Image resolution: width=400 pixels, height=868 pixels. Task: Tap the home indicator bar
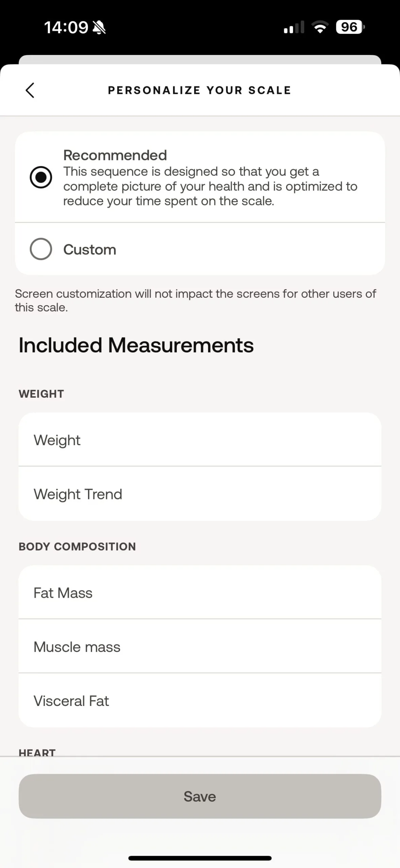pyautogui.click(x=200, y=858)
